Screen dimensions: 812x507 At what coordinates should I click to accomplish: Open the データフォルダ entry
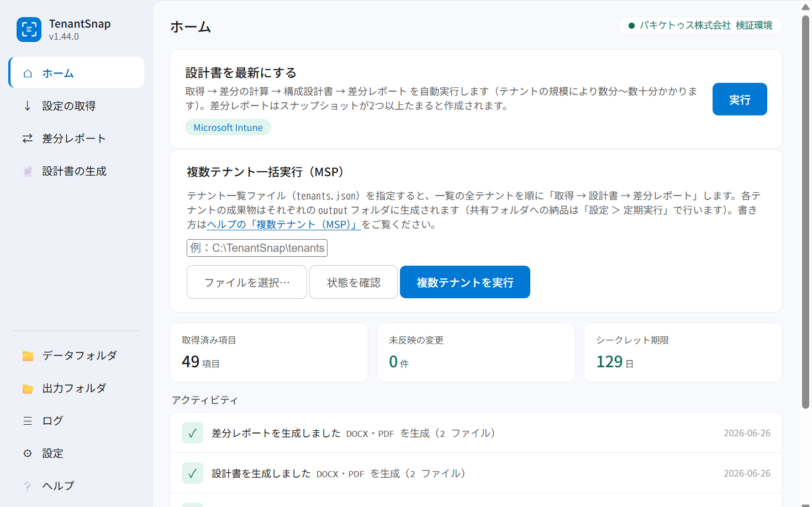click(x=76, y=356)
